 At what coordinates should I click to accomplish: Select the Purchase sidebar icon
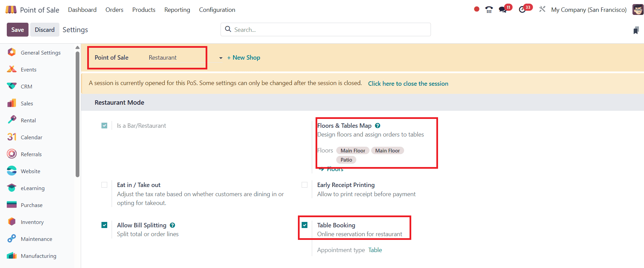tap(12, 205)
